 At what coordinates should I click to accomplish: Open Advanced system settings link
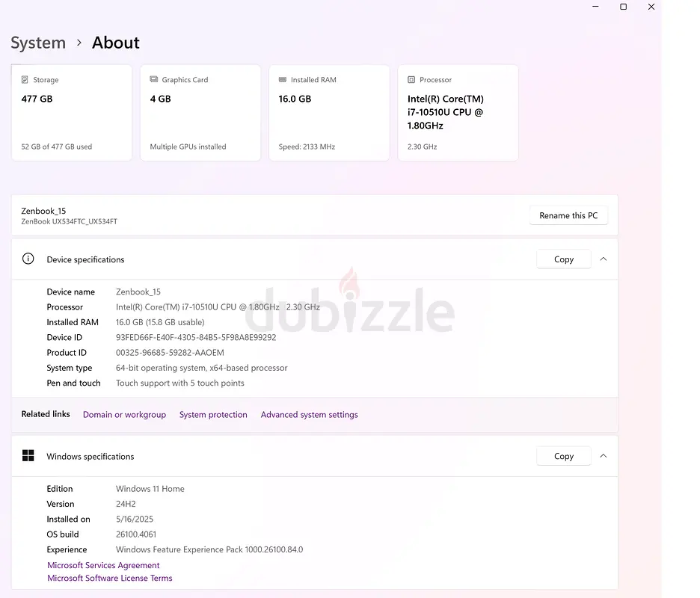coord(310,415)
